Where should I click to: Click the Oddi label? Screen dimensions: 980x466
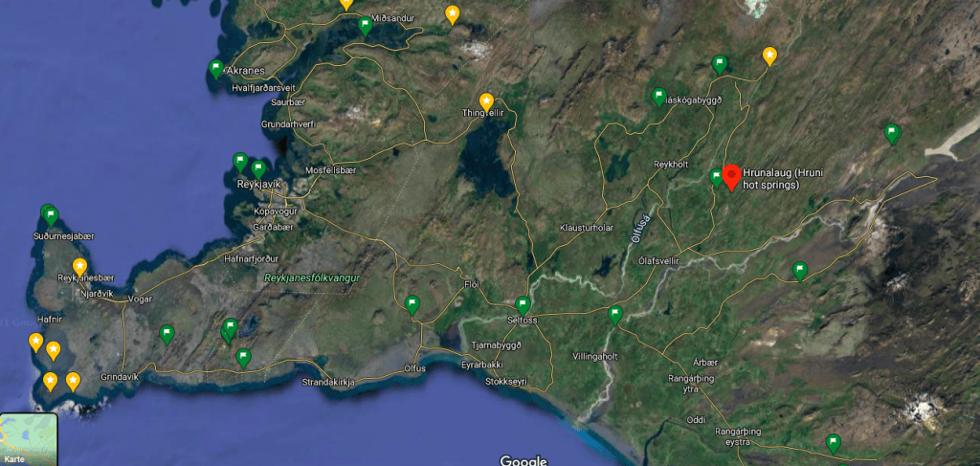pyautogui.click(x=695, y=420)
